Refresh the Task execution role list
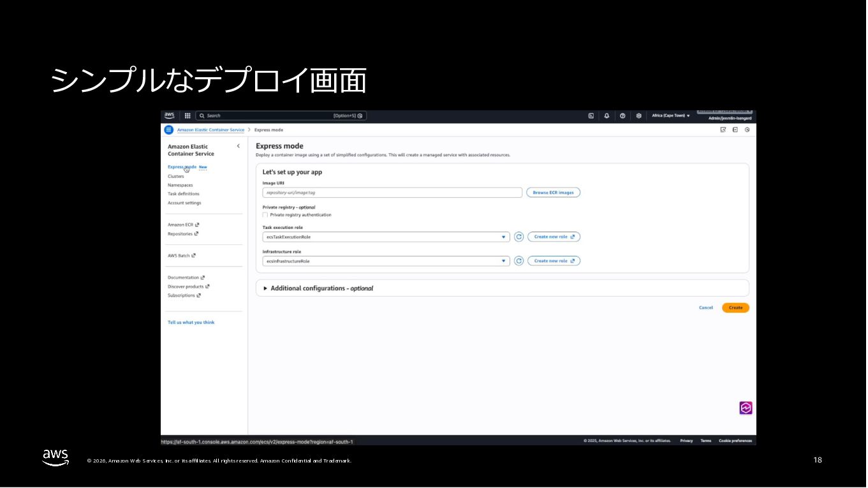 519,237
